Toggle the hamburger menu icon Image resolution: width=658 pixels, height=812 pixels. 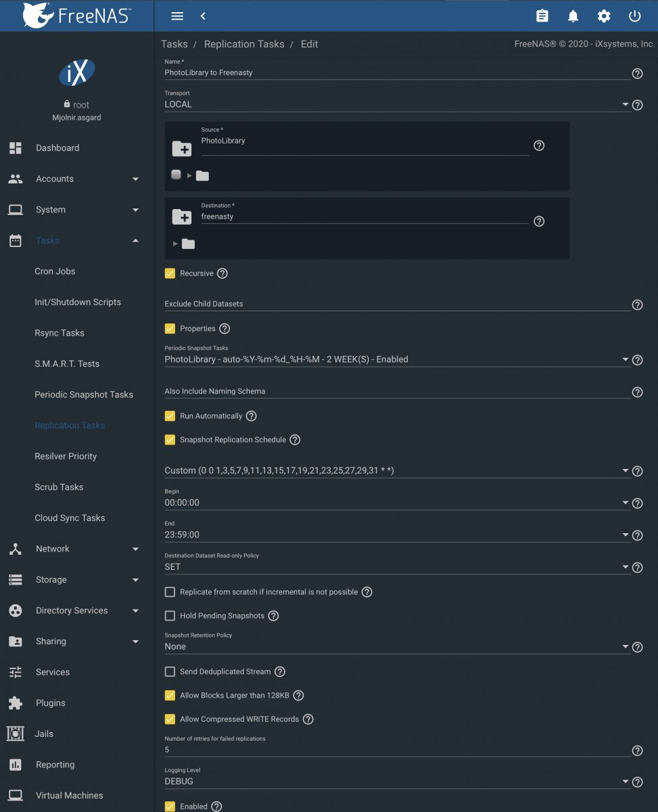pyautogui.click(x=177, y=16)
